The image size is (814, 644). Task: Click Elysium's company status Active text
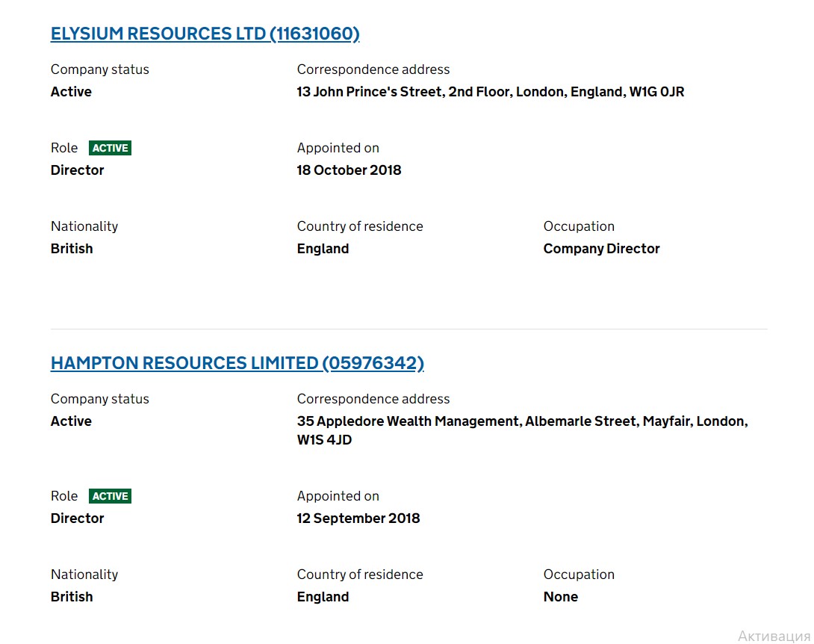click(x=71, y=92)
